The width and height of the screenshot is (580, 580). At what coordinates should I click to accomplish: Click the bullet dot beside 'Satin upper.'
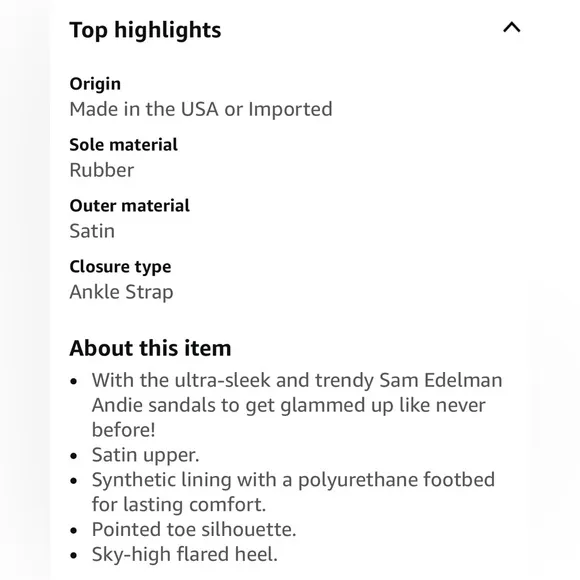(74, 456)
